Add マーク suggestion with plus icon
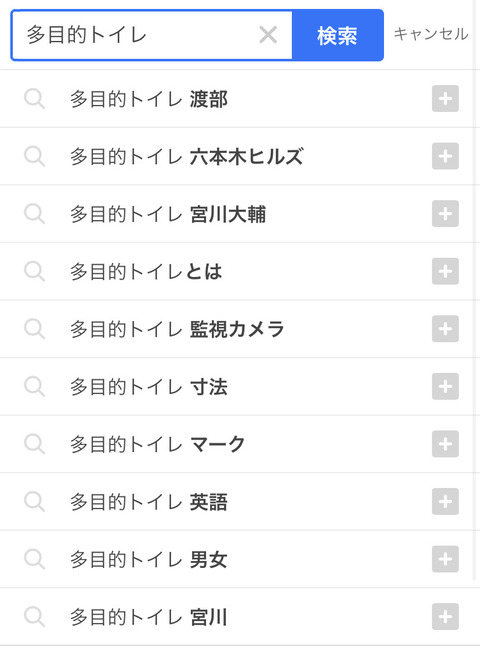Screen dimensions: 480x646 coord(445,444)
